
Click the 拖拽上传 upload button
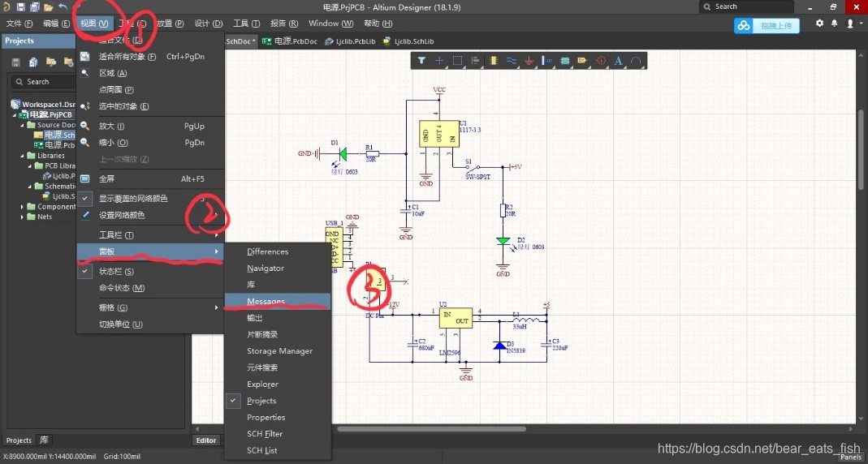[767, 26]
